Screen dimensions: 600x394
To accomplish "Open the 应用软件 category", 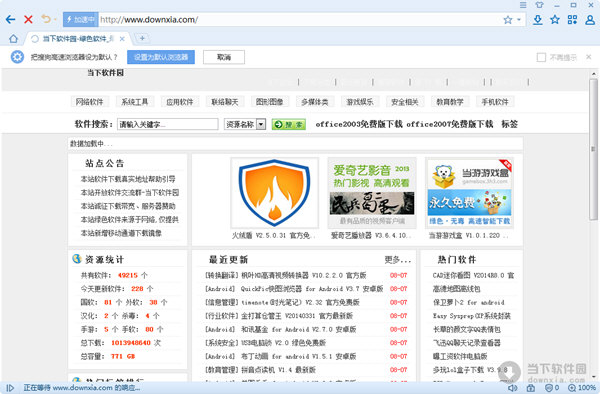I will click(x=180, y=102).
